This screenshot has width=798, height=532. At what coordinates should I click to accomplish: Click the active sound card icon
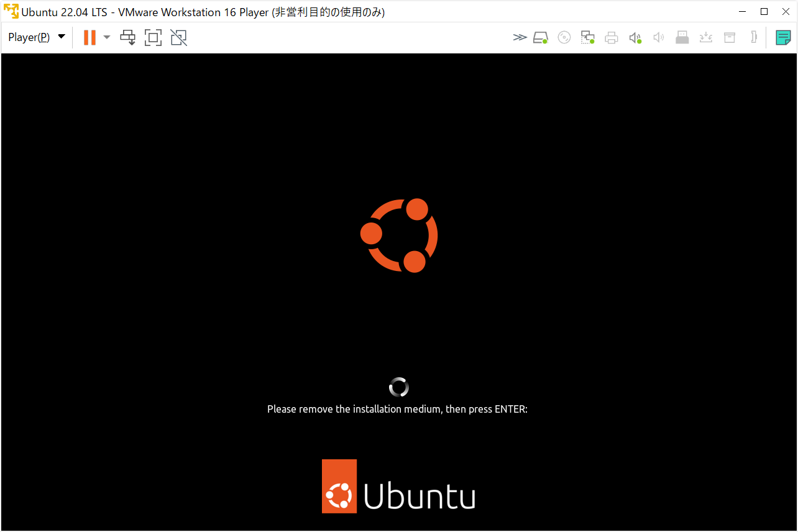pyautogui.click(x=635, y=38)
